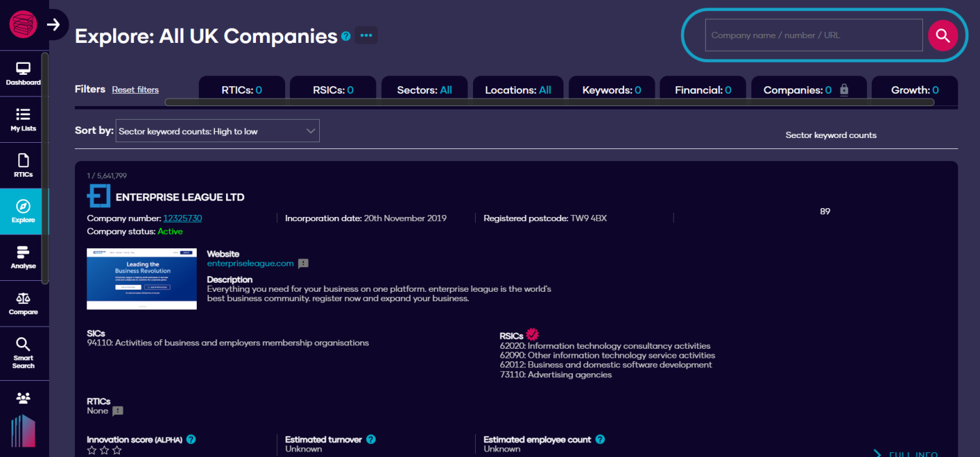Open the Analyse section
980x457 pixels.
click(23, 257)
